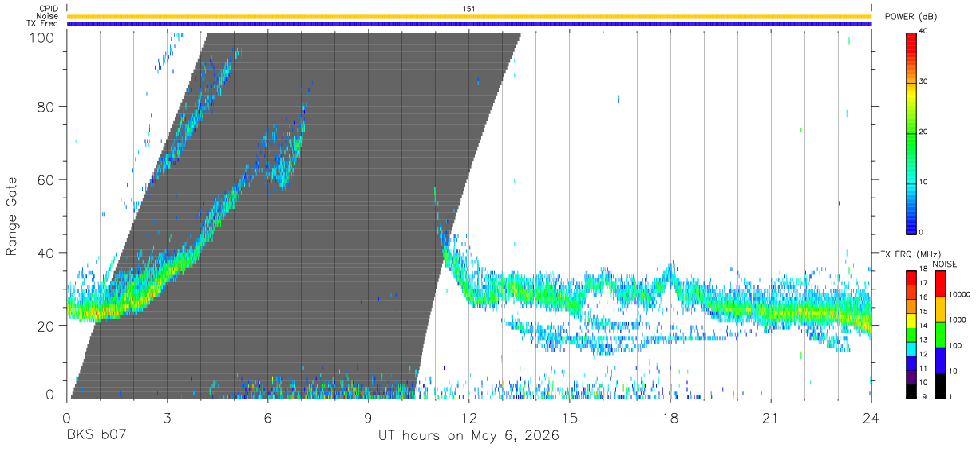Viewport: 980px width, 452px height.
Task: Click the UT hours axis tick "21"
Action: coord(771,418)
